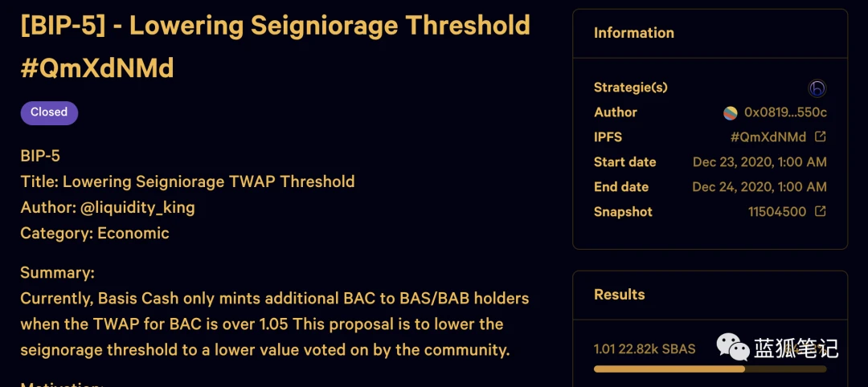Open snapshot block number 11504500
This screenshot has height=387, width=868.
[x=777, y=212]
